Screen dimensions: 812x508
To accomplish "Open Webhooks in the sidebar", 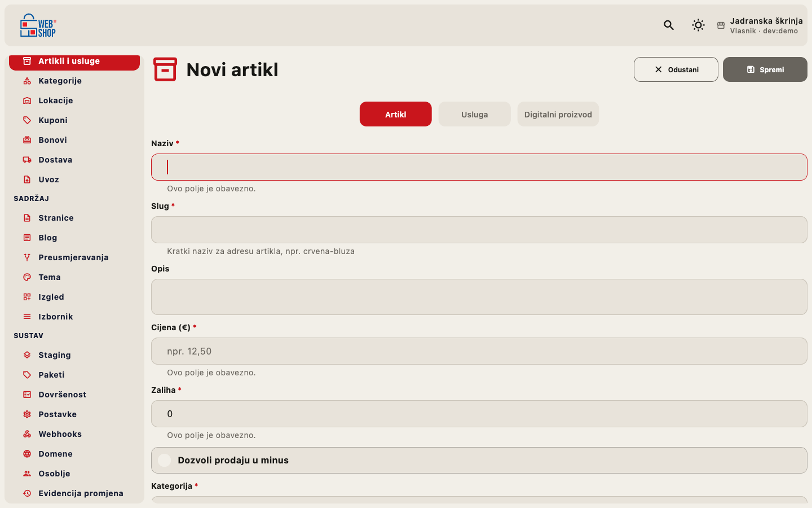I will (x=74, y=434).
